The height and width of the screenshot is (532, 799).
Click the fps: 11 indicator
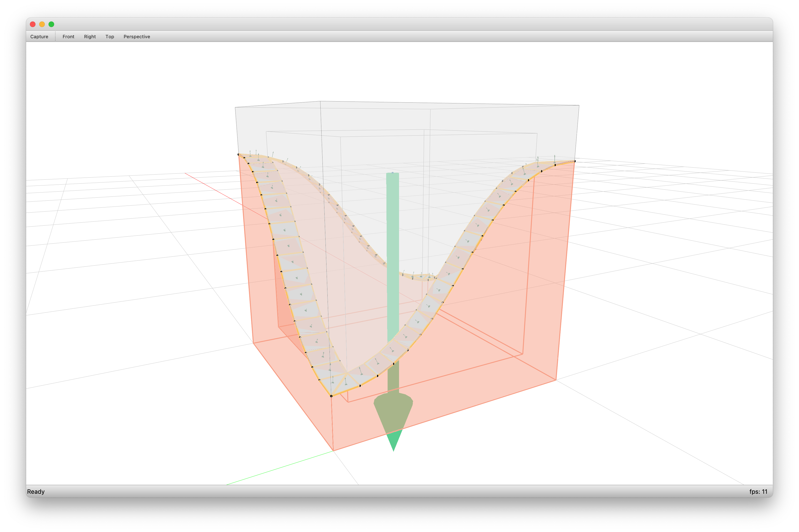pos(758,492)
